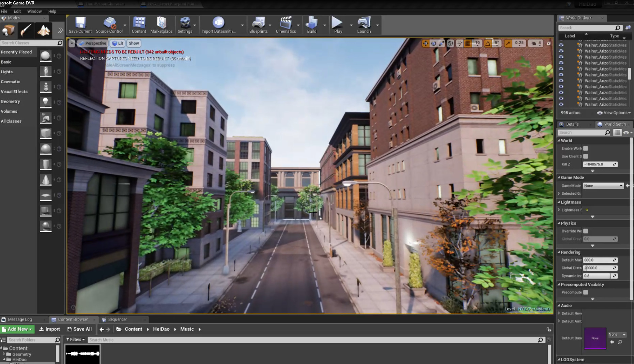Collapse the Game Mode section

click(x=559, y=177)
